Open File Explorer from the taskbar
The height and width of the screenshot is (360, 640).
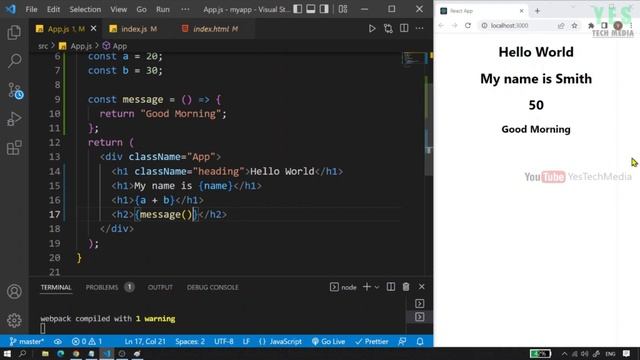(45, 353)
